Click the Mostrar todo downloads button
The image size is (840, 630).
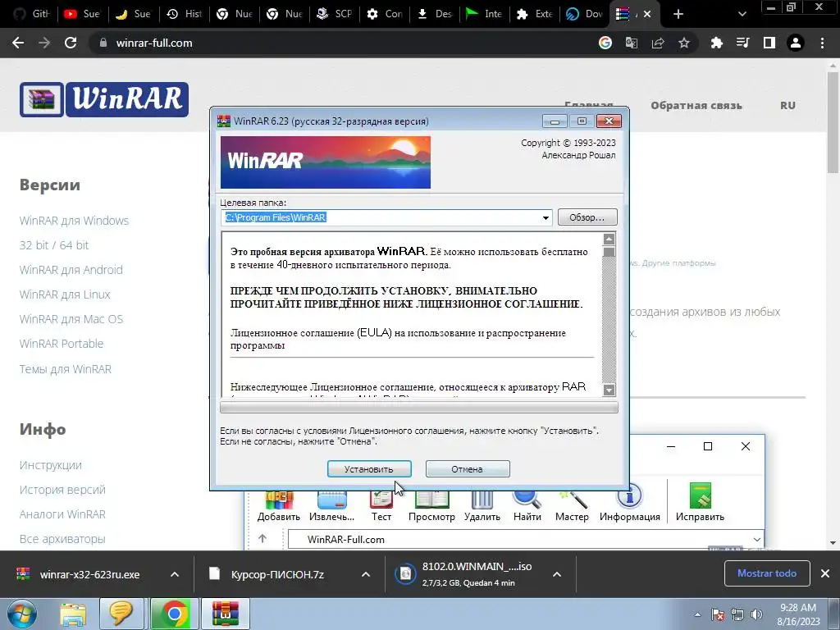[767, 573]
